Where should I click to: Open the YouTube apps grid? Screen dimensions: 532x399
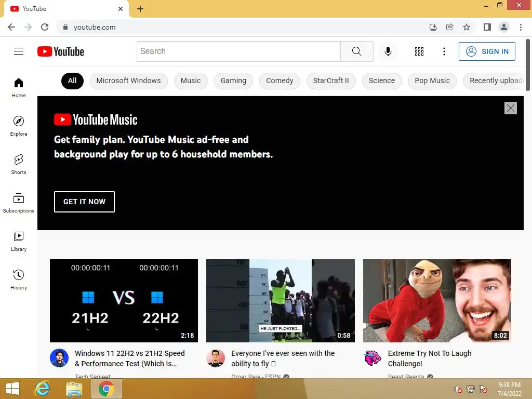419,51
